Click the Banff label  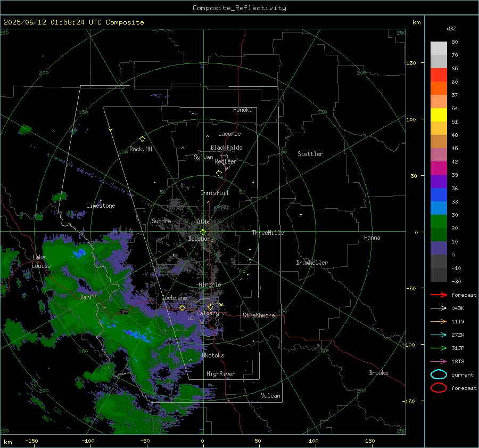88,297
